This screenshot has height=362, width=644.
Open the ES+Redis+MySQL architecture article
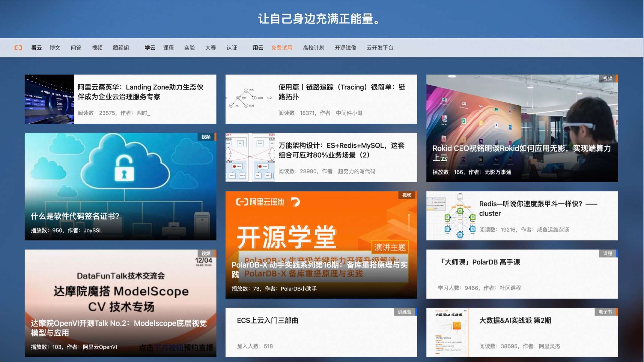(x=341, y=150)
